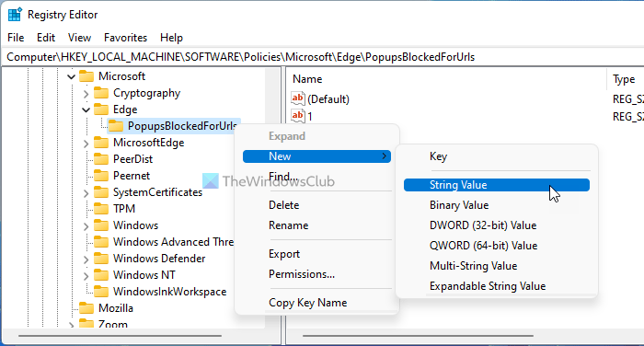Click the tree pane horizontal scrollbar
The height and width of the screenshot is (346, 644).
tap(120, 336)
